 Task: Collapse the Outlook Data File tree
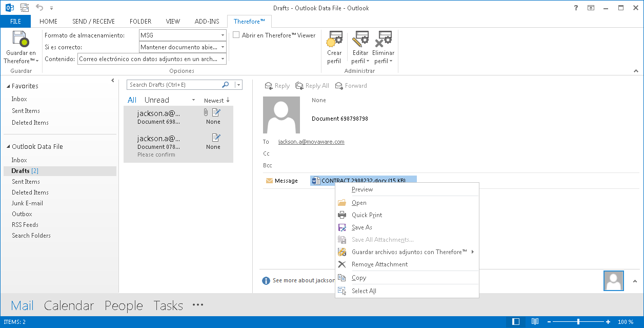click(x=8, y=147)
